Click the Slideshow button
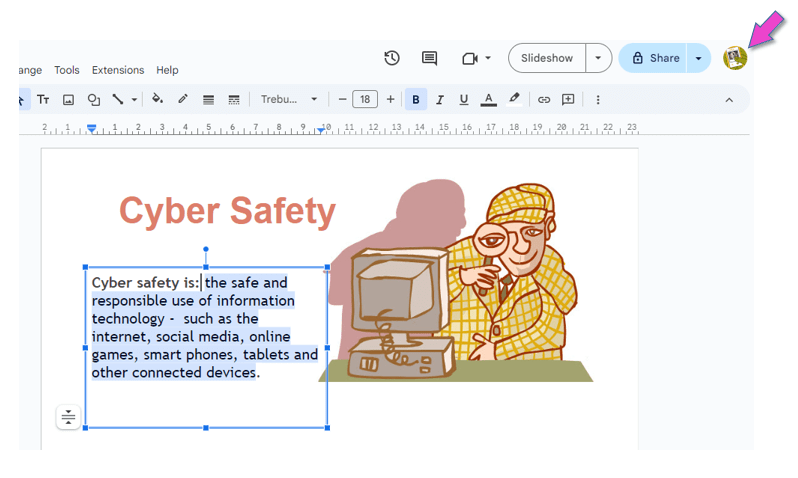Image resolution: width=798 pixels, height=478 pixels. [547, 58]
